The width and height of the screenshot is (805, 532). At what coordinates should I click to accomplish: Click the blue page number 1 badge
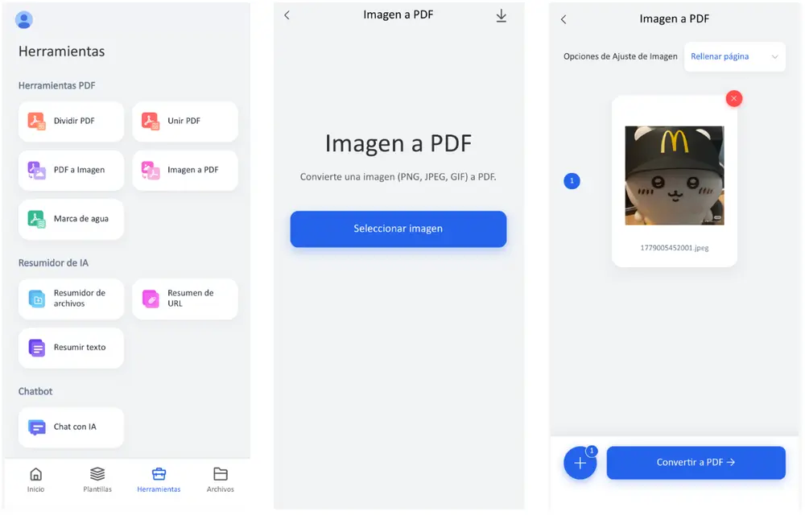tap(572, 181)
